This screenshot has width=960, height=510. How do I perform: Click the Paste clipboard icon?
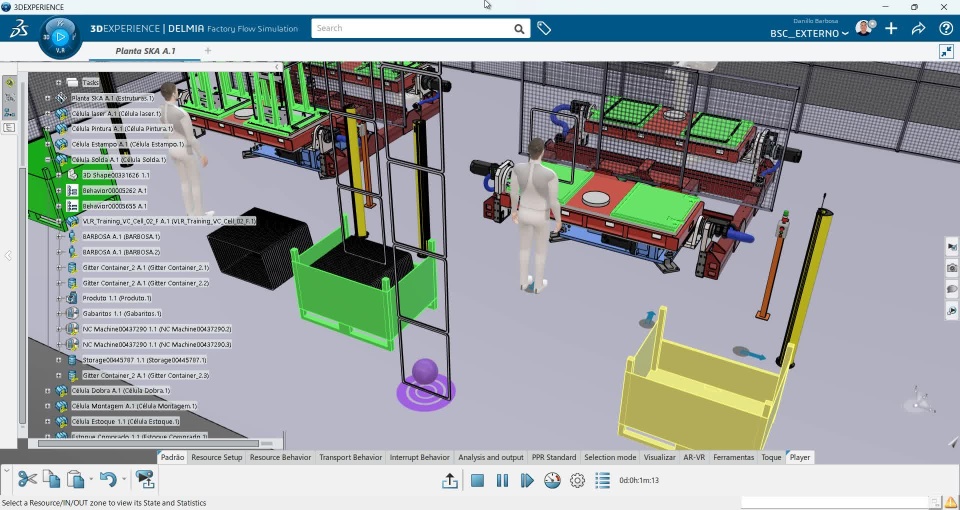[x=75, y=479]
